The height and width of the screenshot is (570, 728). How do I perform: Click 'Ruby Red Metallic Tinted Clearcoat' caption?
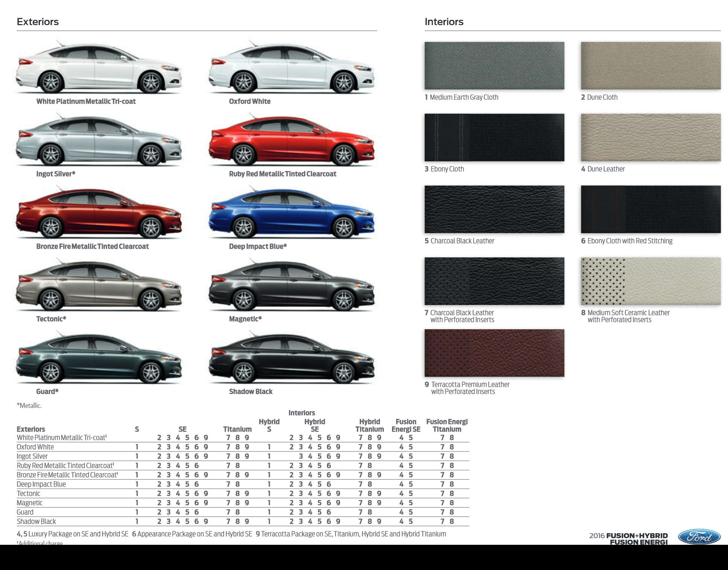(x=283, y=174)
